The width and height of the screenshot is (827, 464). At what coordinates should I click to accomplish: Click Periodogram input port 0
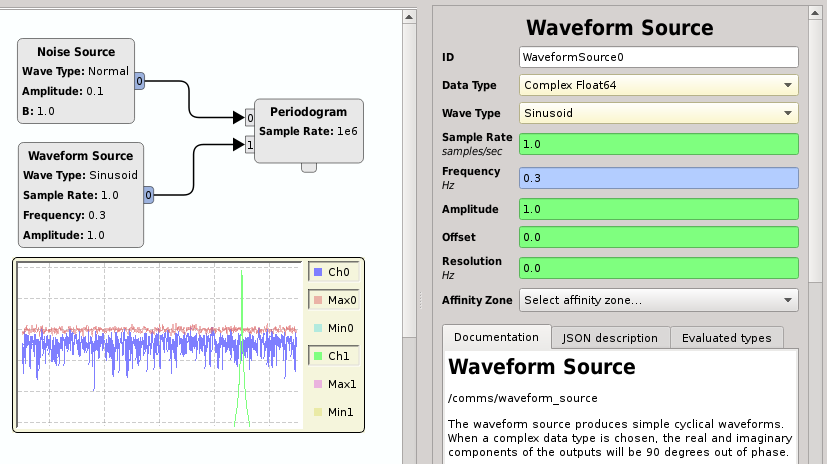pos(250,118)
